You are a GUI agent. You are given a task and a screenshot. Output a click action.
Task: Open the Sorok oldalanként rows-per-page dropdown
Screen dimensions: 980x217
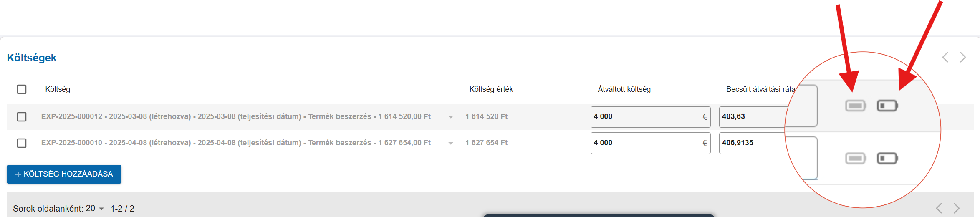(96, 209)
